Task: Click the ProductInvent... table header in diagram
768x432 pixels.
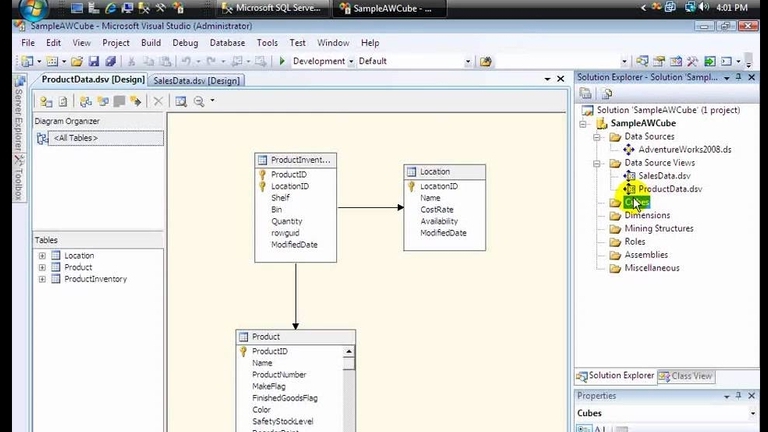Action: 295,160
